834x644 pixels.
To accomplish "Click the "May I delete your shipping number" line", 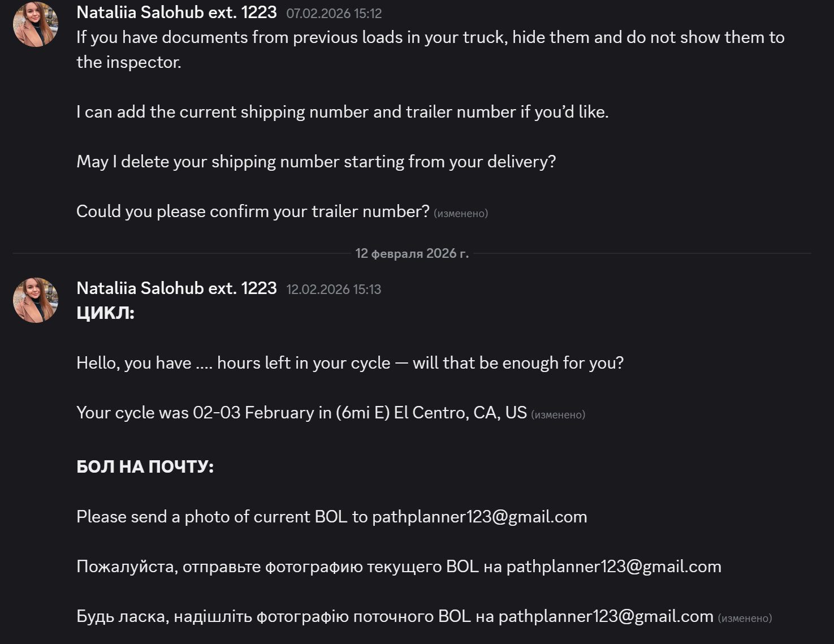I will click(316, 162).
